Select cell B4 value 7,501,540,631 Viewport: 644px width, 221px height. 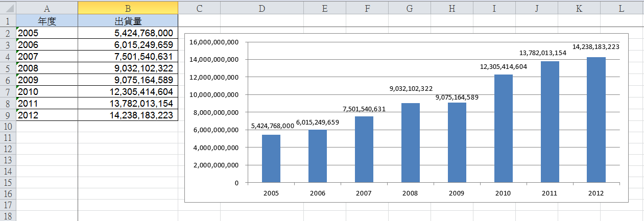(128, 57)
